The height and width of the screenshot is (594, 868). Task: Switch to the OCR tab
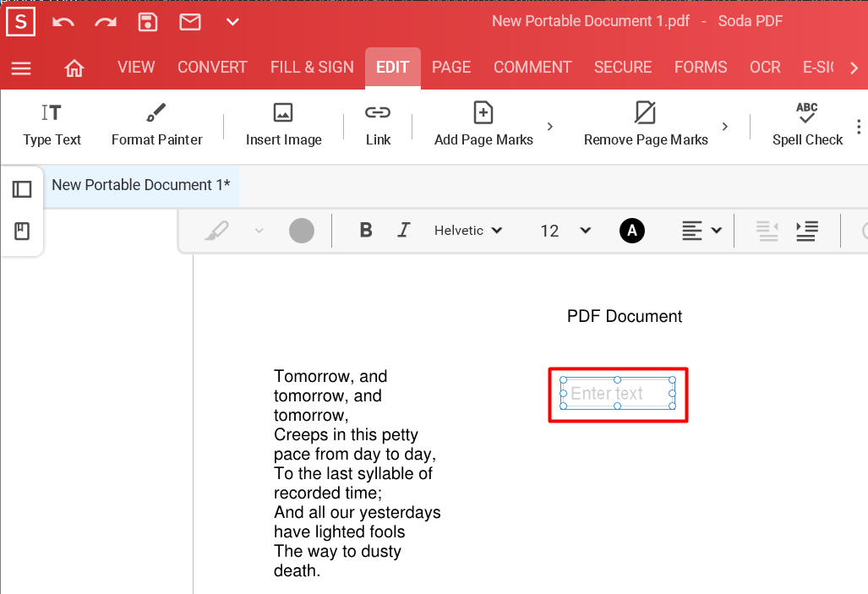pos(765,67)
